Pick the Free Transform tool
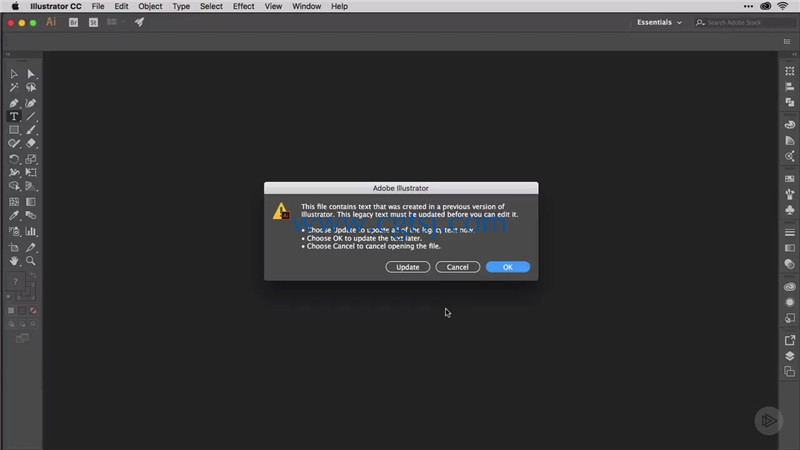The width and height of the screenshot is (800, 450). (x=31, y=172)
